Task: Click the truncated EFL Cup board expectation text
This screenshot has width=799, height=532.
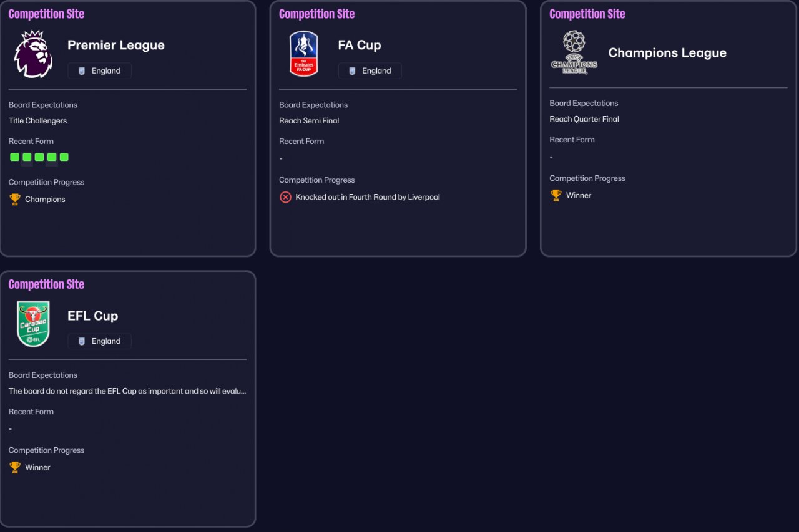Action: [127, 392]
